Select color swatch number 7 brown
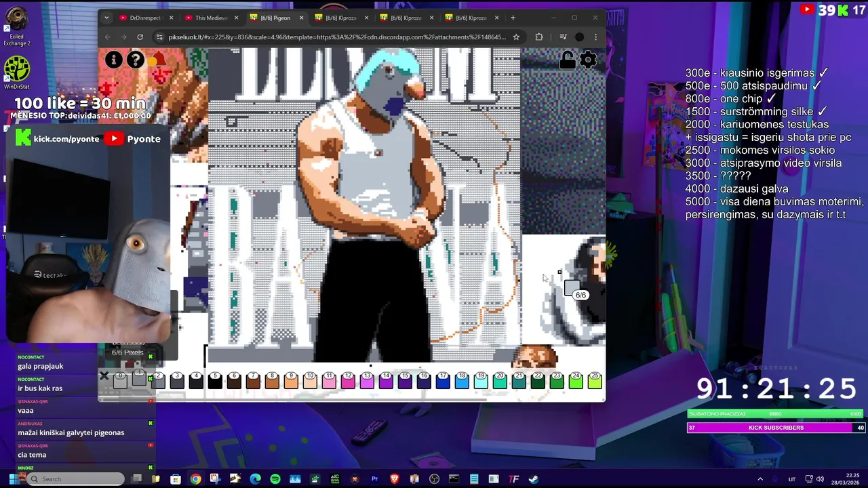 coord(253,381)
